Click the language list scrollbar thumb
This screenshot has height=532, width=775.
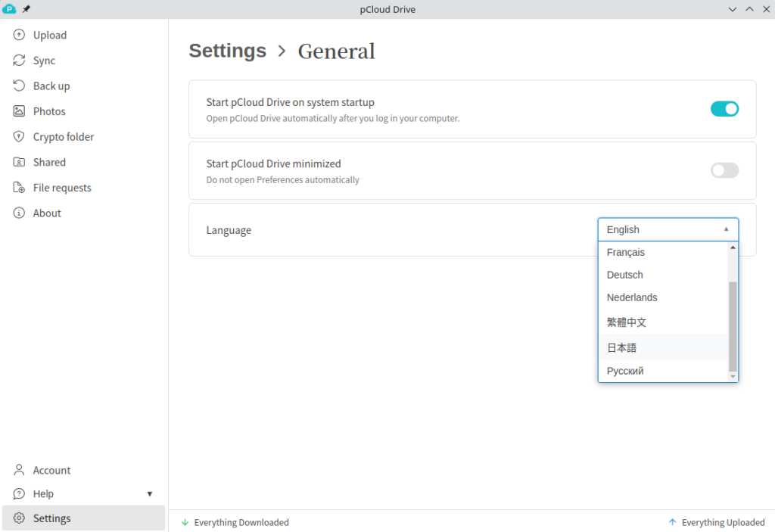coord(732,325)
